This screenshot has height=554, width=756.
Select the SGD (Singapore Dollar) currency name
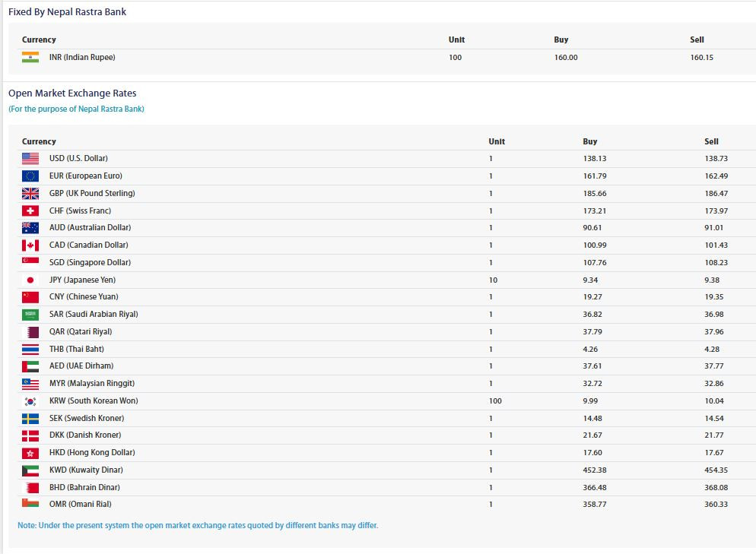91,262
